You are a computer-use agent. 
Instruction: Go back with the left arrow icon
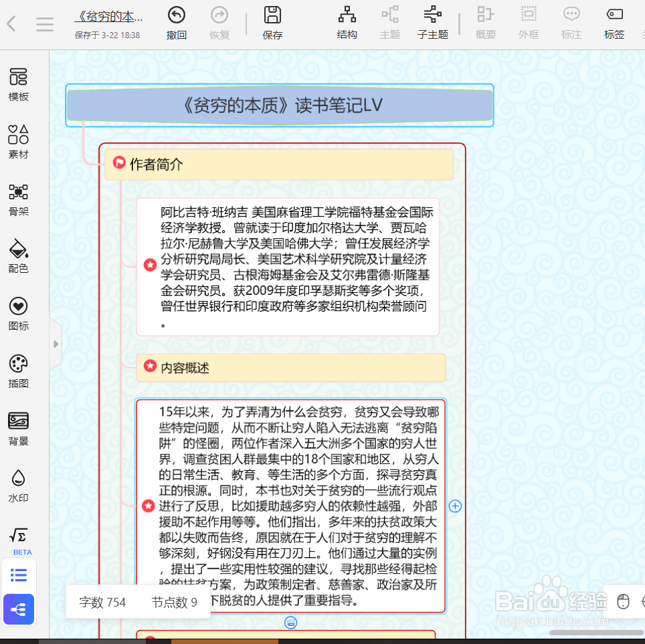point(11,24)
